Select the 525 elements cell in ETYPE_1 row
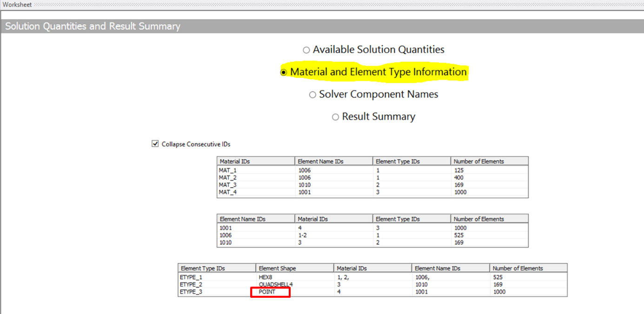The width and height of the screenshot is (644, 314). coord(499,277)
